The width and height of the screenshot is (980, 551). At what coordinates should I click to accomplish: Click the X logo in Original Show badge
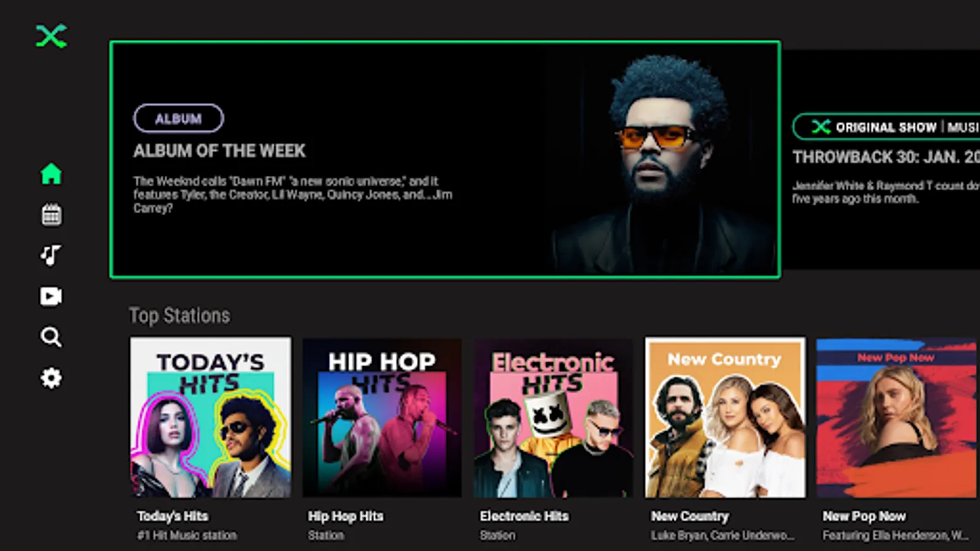click(x=821, y=127)
